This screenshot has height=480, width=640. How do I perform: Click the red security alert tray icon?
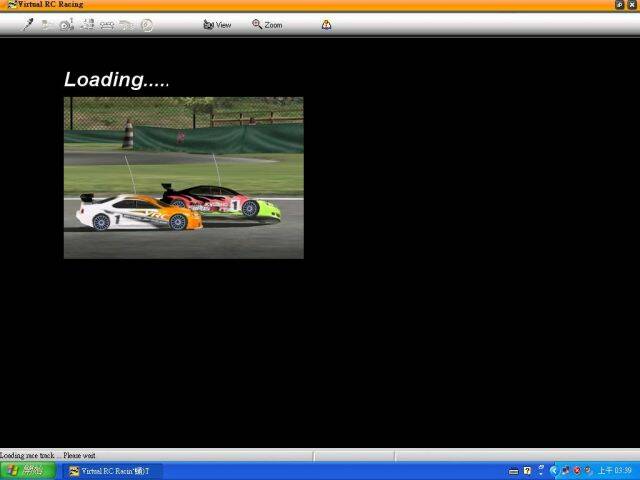pos(577,471)
